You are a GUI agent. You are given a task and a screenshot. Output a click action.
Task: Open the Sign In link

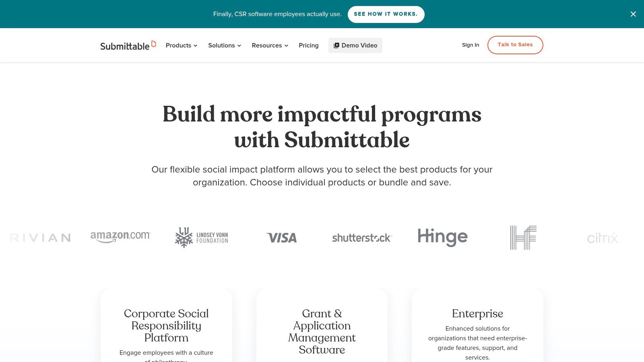pyautogui.click(x=471, y=45)
